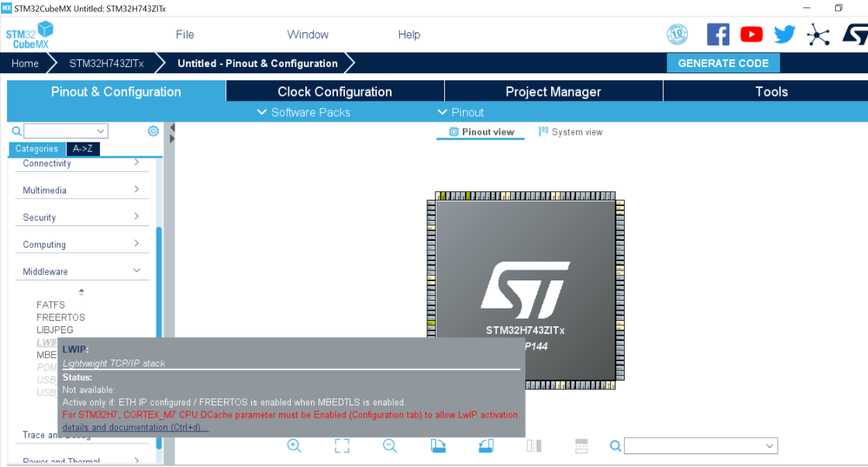Click the peripheral search magnifier icon
This screenshot has width=868, height=467.
[x=17, y=131]
